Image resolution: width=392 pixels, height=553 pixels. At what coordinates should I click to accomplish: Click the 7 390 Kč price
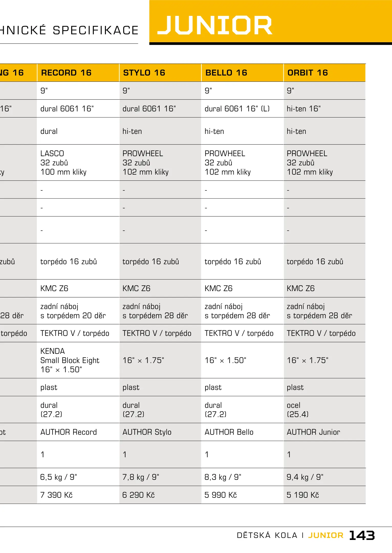[57, 495]
